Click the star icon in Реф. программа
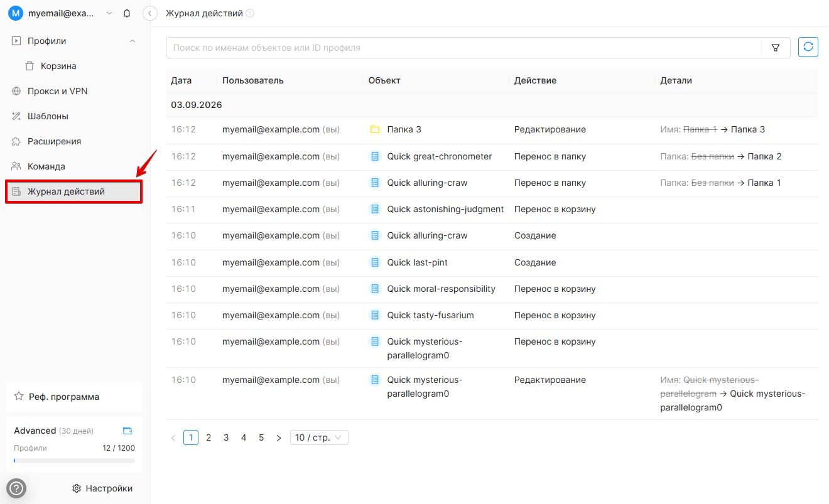 (x=19, y=397)
